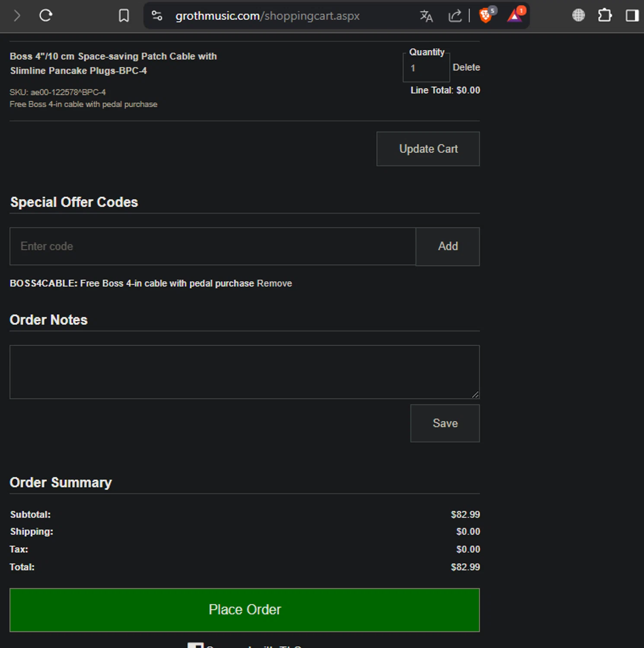Click the Special Offer Codes heading
This screenshot has width=644, height=648.
[74, 202]
